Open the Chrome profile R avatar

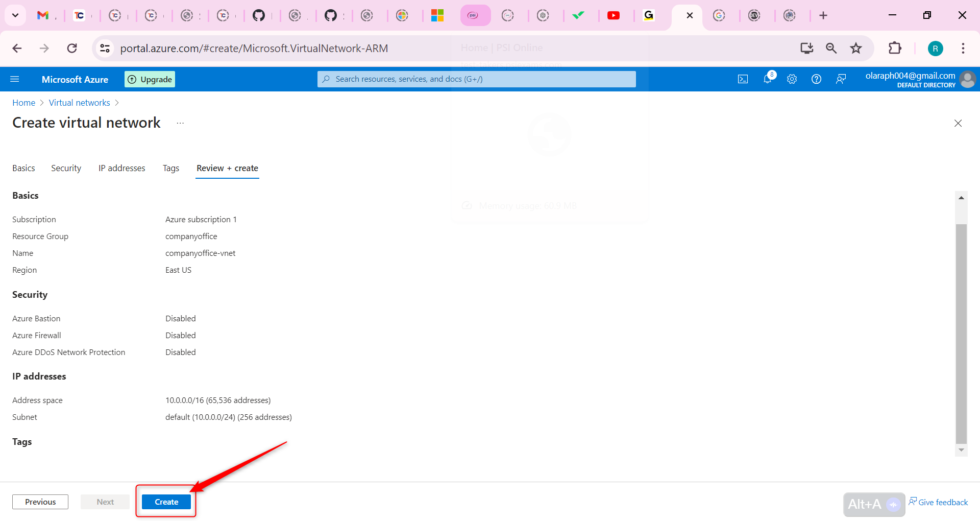[935, 49]
